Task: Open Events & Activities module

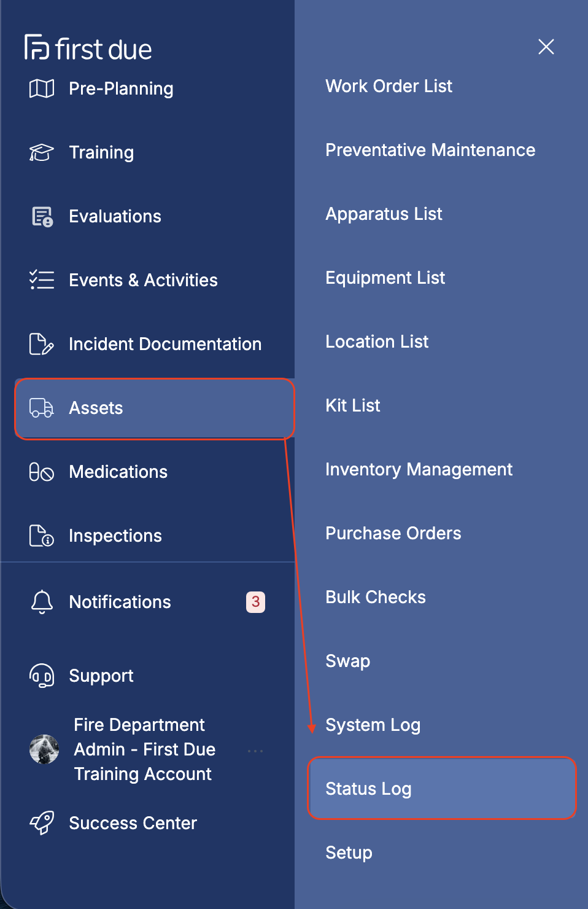Action: [x=143, y=280]
